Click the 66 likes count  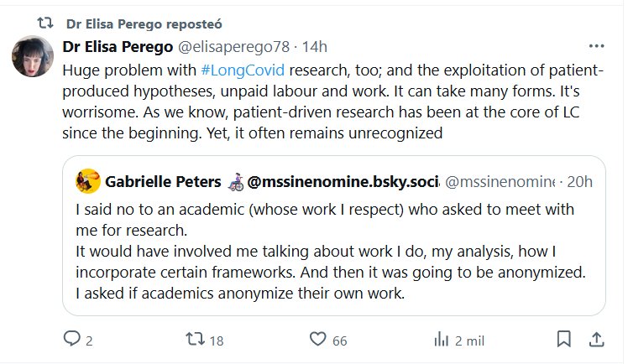[x=339, y=340]
